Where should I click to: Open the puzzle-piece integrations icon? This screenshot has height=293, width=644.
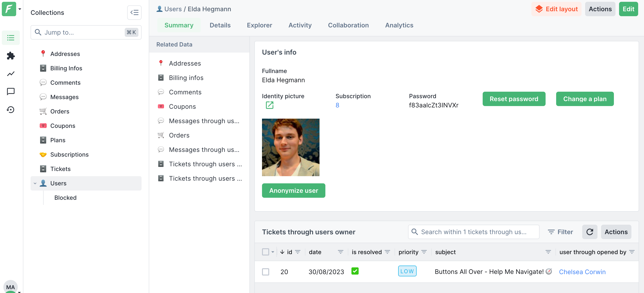click(11, 56)
